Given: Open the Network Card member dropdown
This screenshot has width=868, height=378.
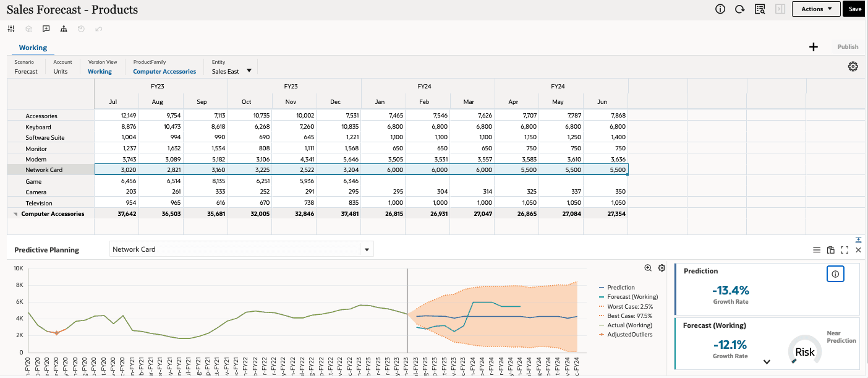Looking at the screenshot, I should [x=366, y=249].
